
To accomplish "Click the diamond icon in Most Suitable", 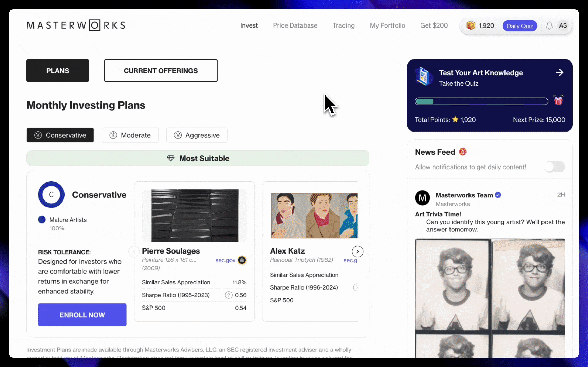I will coord(171,158).
